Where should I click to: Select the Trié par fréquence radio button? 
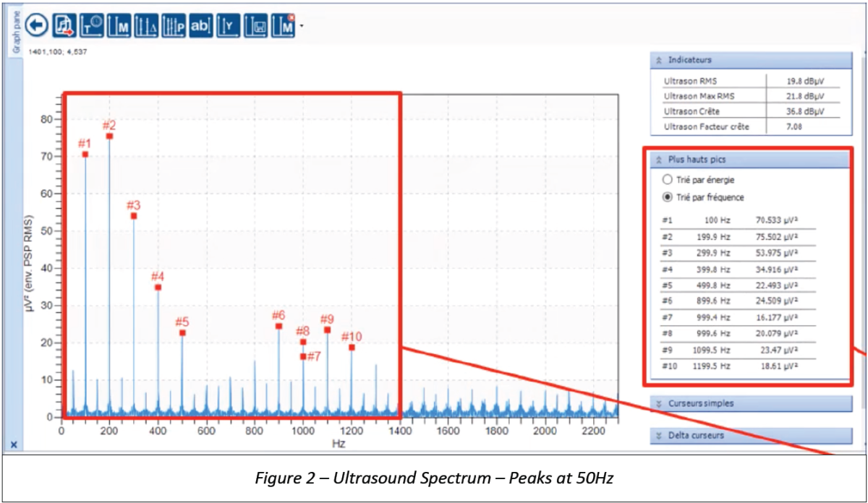[x=668, y=196]
